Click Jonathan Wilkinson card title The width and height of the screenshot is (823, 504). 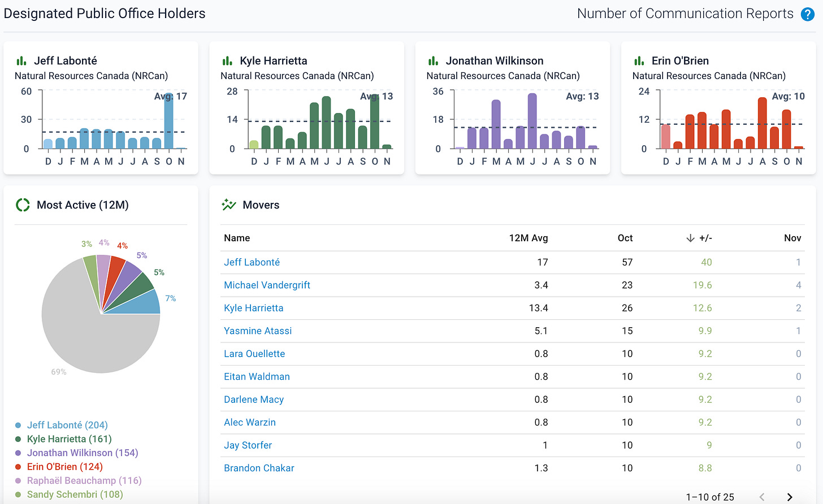click(495, 60)
